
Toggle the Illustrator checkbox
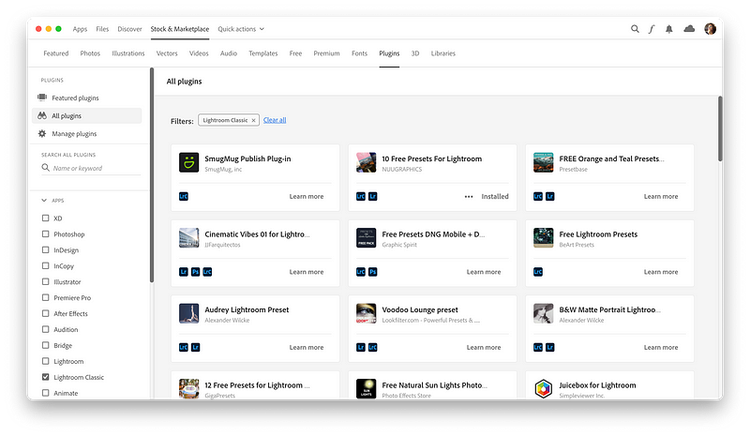(x=45, y=282)
